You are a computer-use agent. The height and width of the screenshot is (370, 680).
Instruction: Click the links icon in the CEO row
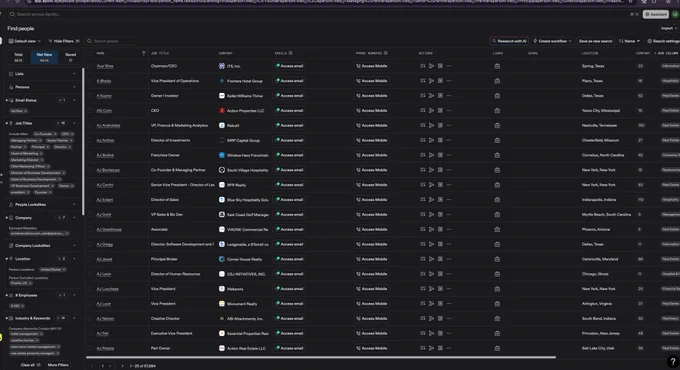(497, 111)
